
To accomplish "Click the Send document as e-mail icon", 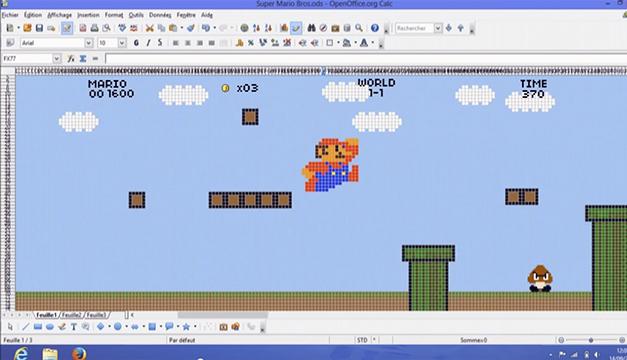I will 51,28.
